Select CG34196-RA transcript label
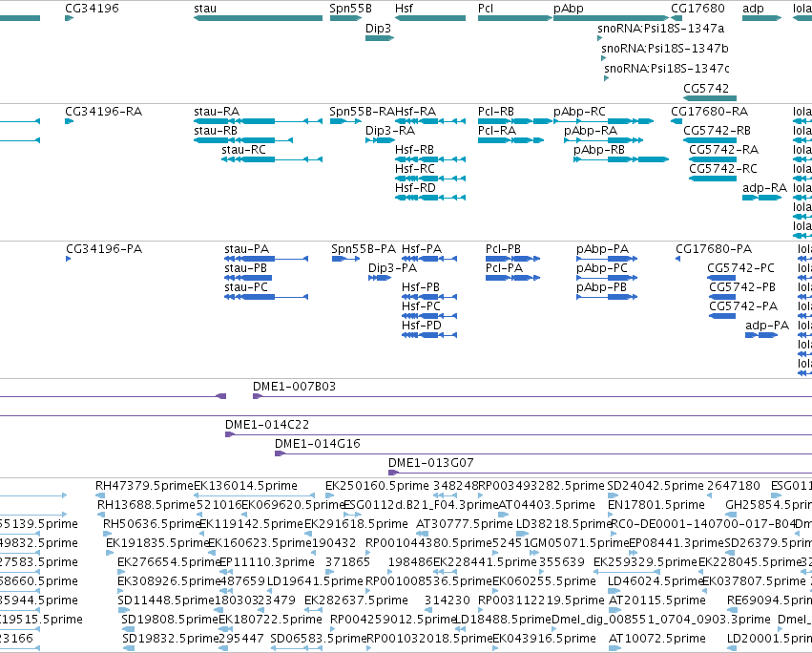This screenshot has width=812, height=653. (x=104, y=112)
